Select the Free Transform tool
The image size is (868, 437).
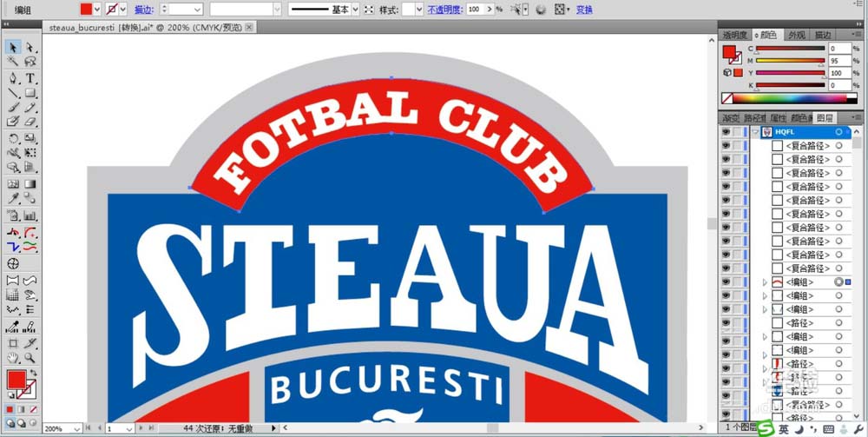coord(30,153)
